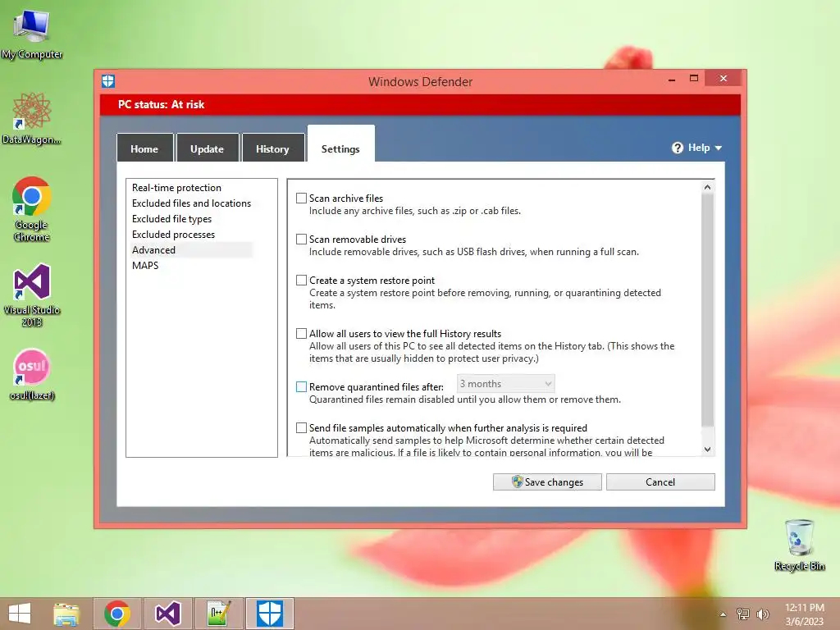Click the scrollbar up arrow

[x=707, y=187]
